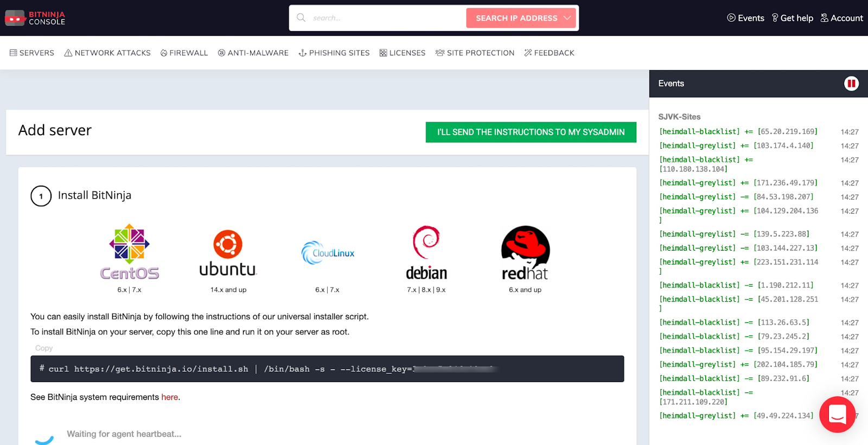Select blacklist event for 79.23.245.2
The width and height of the screenshot is (868, 445).
[x=734, y=336]
